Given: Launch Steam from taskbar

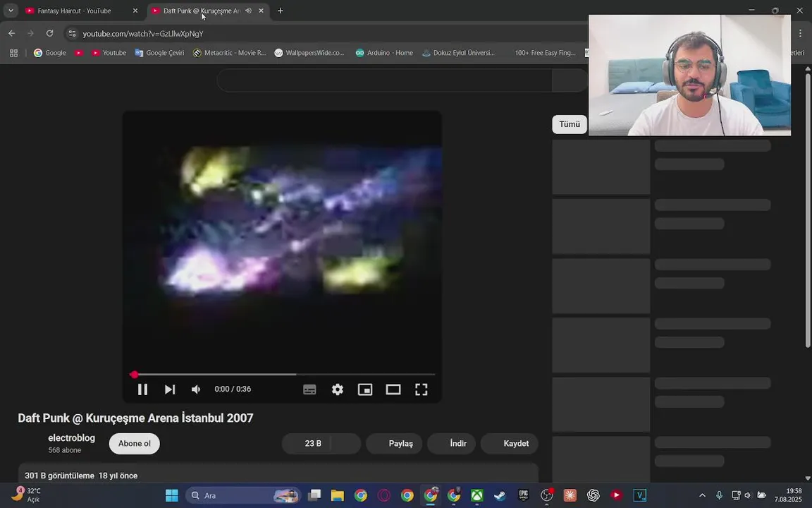Looking at the screenshot, I should click(x=500, y=495).
